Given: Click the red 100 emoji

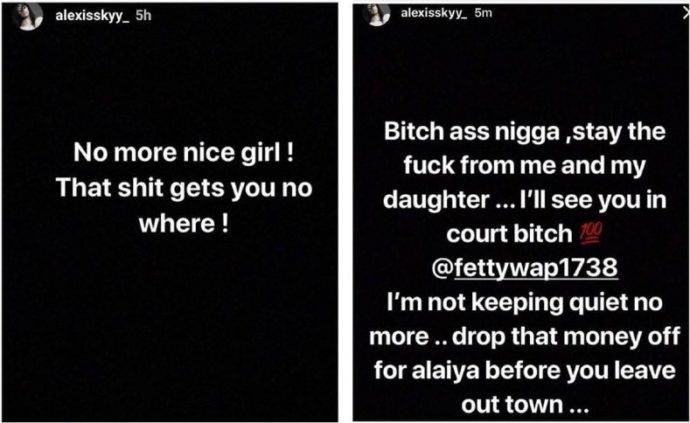Looking at the screenshot, I should tap(591, 234).
